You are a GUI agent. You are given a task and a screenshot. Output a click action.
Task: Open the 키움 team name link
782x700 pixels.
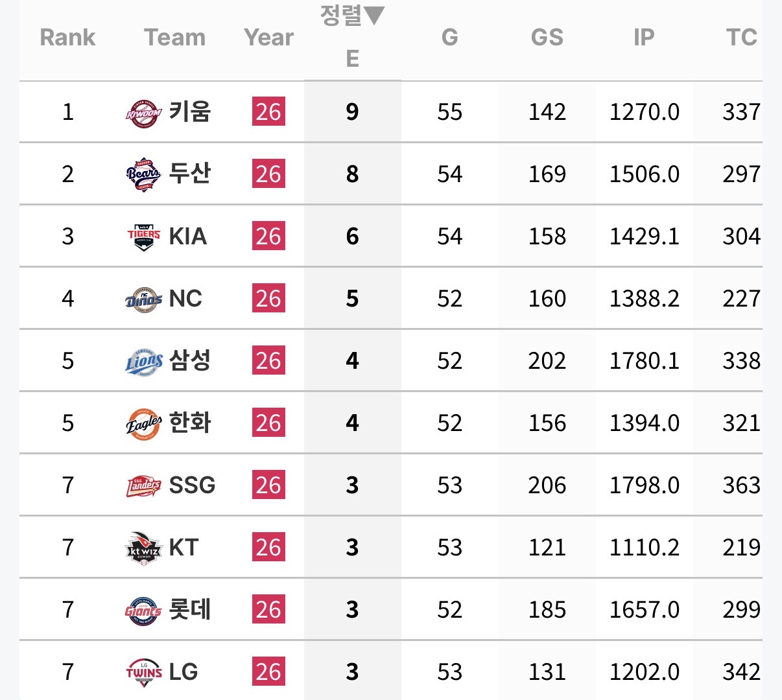tap(190, 111)
